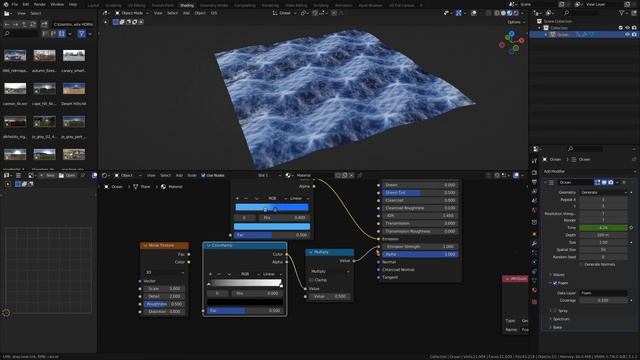Viewport: 640px width, 360px height.
Task: Click the file browser path field
Action: [x=73, y=24]
